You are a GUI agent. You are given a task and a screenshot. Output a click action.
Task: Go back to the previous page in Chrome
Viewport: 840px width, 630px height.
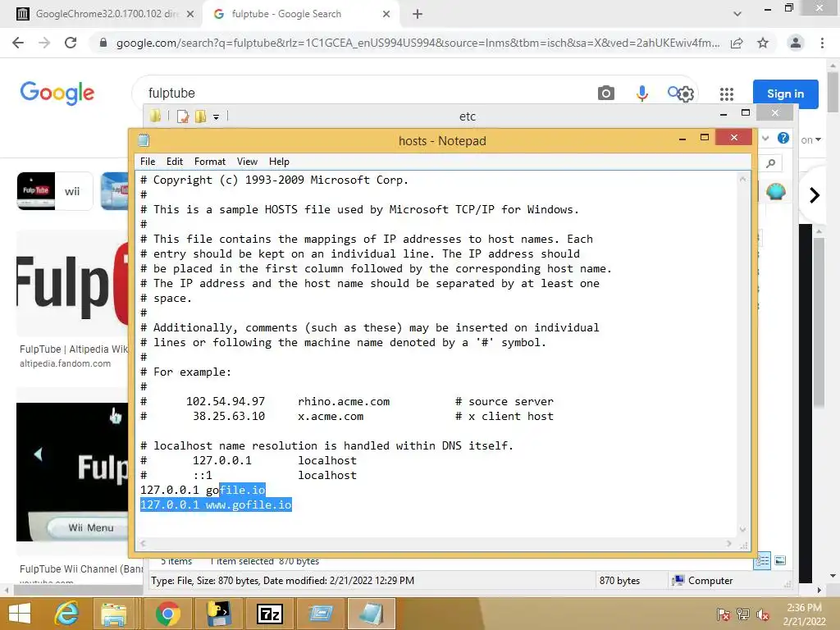coord(18,43)
